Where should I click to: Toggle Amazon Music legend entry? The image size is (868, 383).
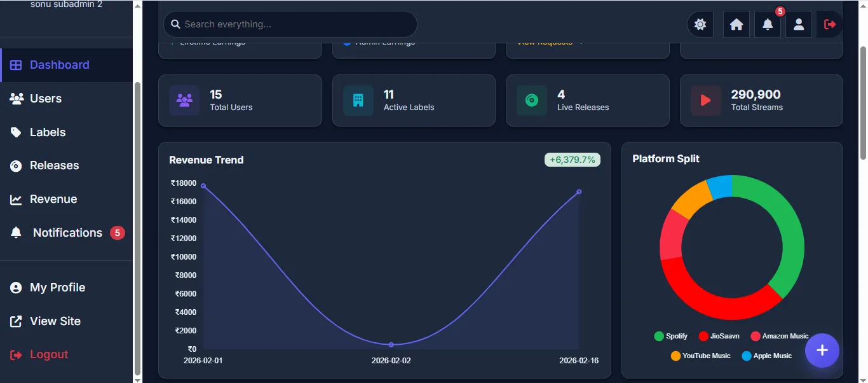pos(780,336)
